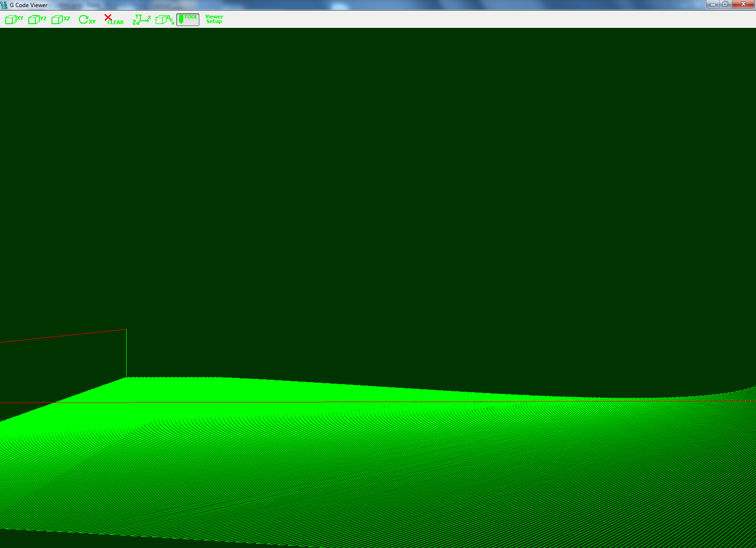This screenshot has height=548, width=756.
Task: Restore down the viewer window
Action: [725, 4]
